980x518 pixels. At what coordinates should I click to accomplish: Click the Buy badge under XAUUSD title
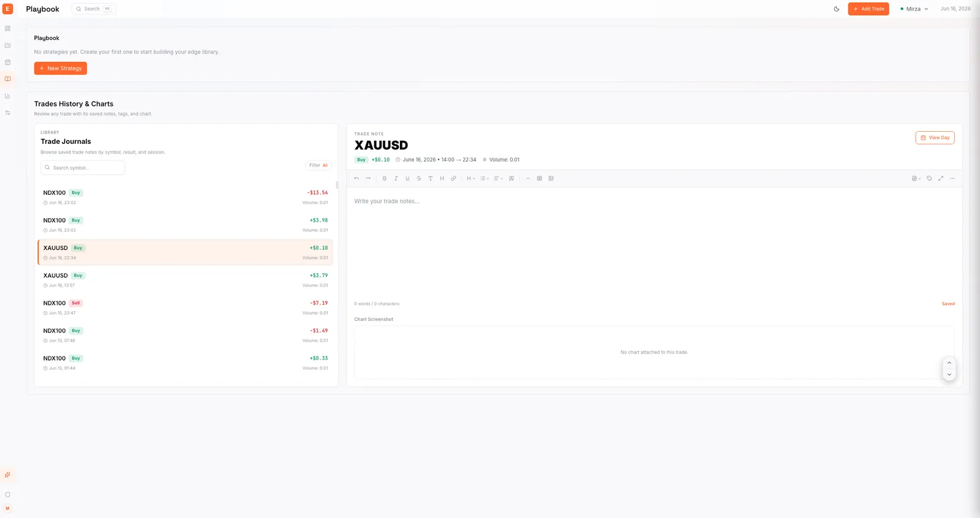361,160
